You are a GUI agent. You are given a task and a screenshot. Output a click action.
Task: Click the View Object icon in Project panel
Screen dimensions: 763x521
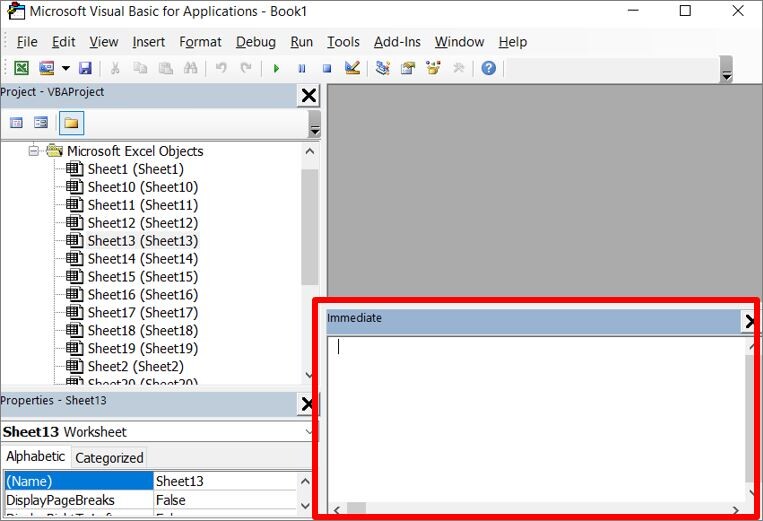41,123
